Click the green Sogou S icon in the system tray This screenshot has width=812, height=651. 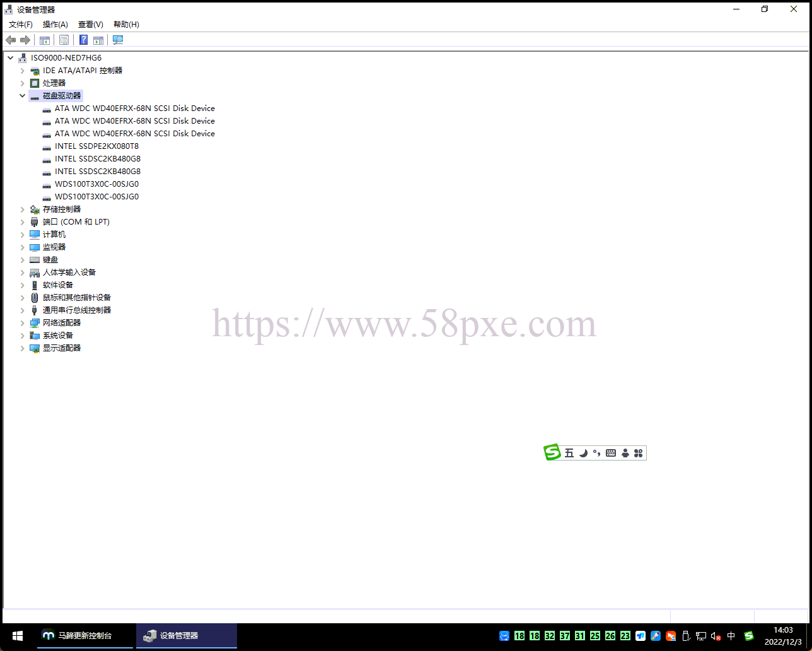point(749,636)
